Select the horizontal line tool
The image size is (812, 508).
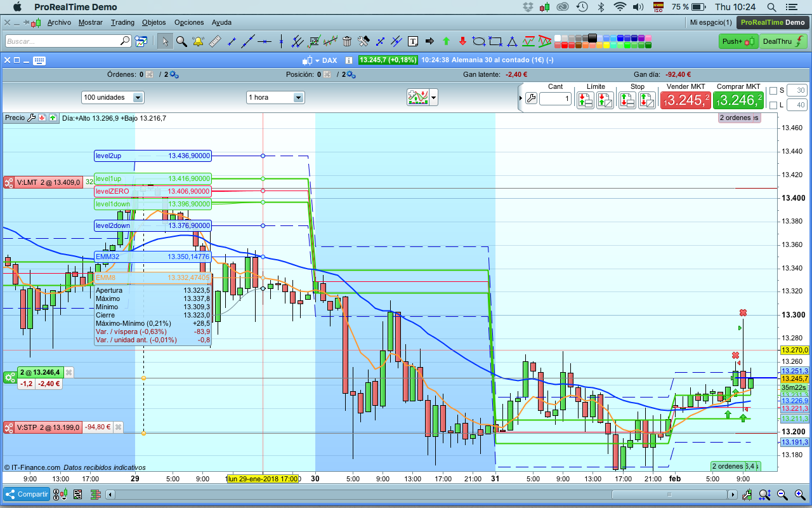tap(264, 41)
